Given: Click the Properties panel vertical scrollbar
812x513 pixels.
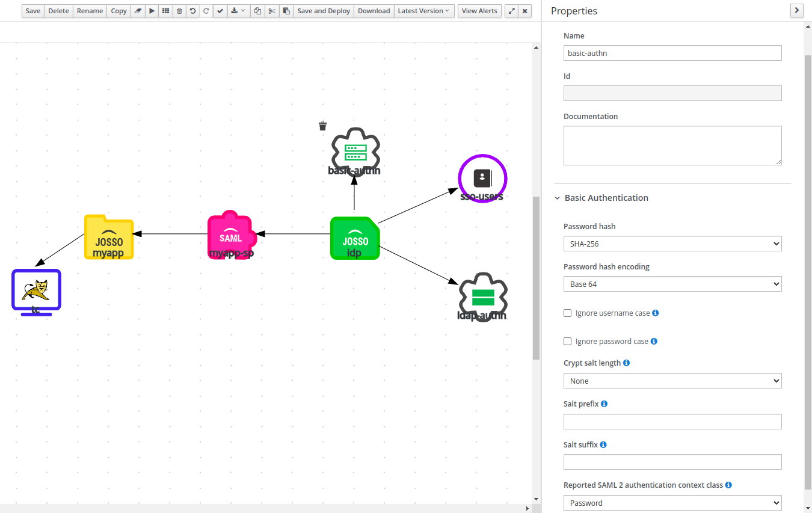Looking at the screenshot, I should click(x=808, y=272).
